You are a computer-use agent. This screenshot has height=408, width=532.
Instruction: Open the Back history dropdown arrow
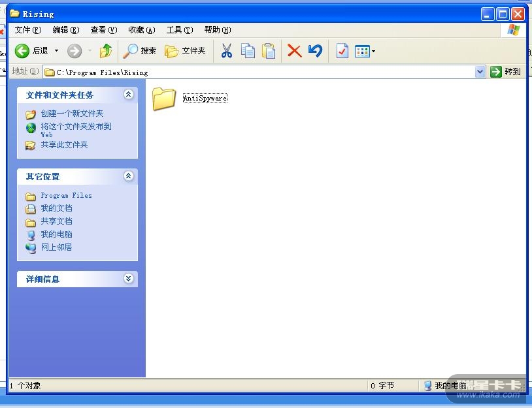click(56, 51)
